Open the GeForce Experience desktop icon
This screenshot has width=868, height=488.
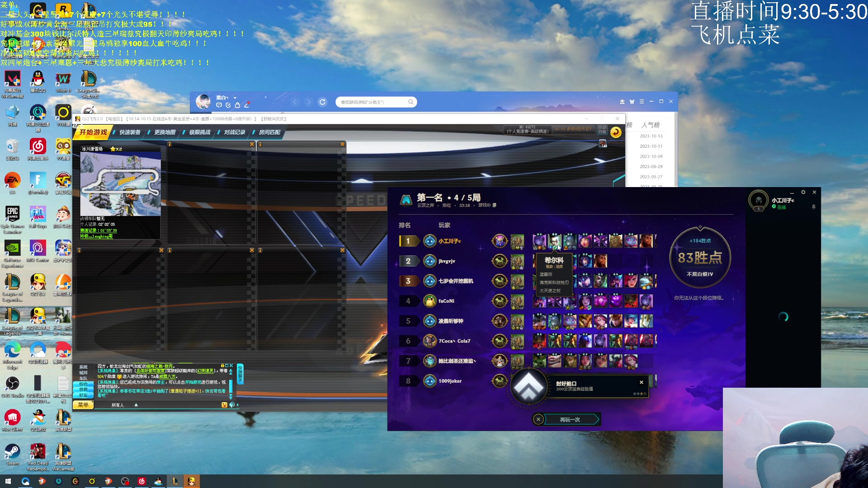pyautogui.click(x=12, y=254)
